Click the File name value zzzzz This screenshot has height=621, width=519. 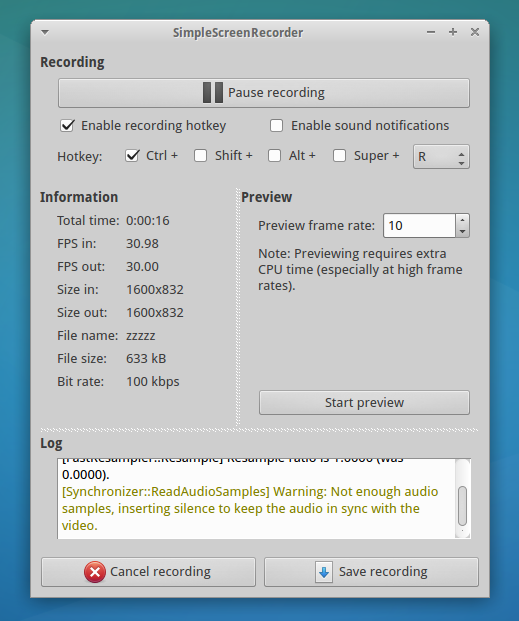pyautogui.click(x=141, y=336)
